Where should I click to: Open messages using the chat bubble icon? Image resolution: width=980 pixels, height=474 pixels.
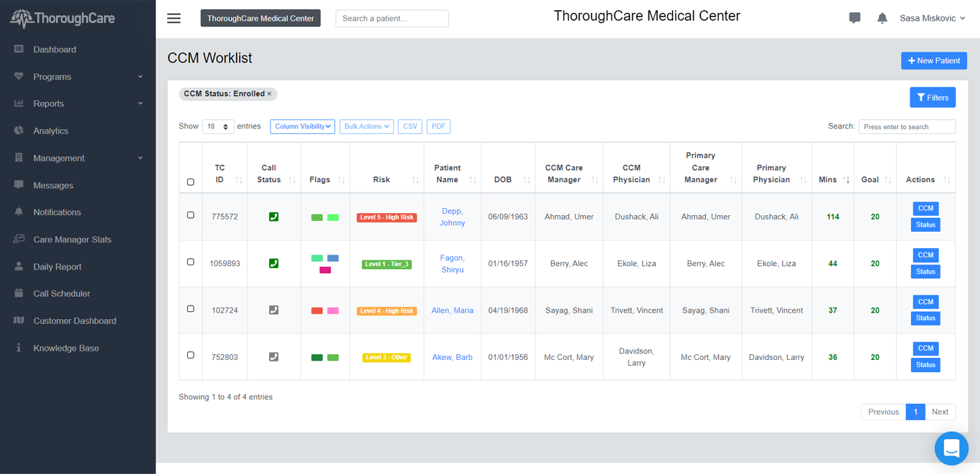(x=854, y=17)
